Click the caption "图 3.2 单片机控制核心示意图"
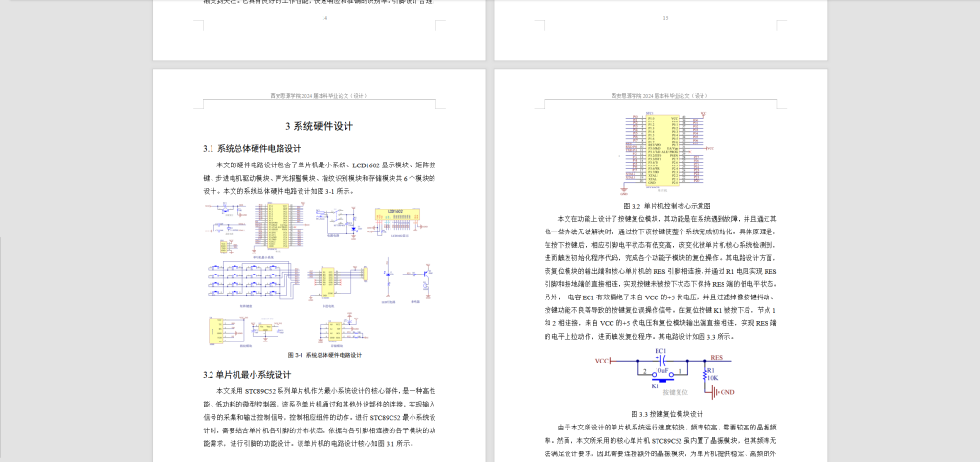 (x=665, y=206)
